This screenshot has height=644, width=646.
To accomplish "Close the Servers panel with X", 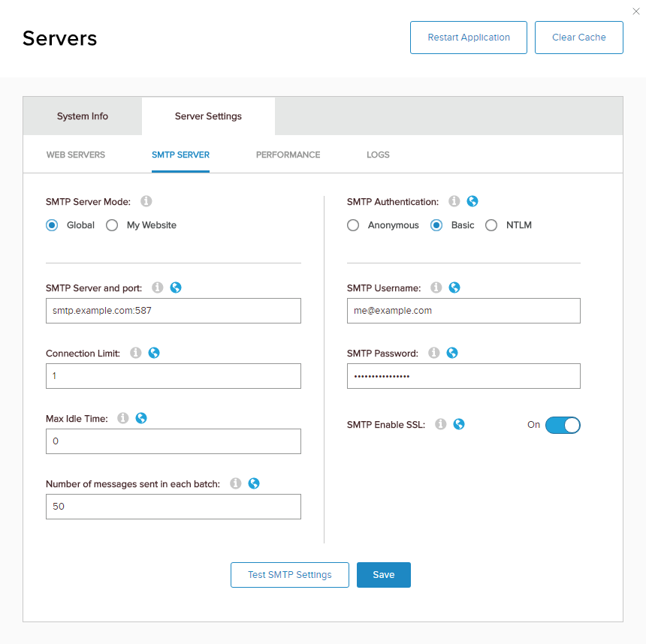I will point(636,11).
